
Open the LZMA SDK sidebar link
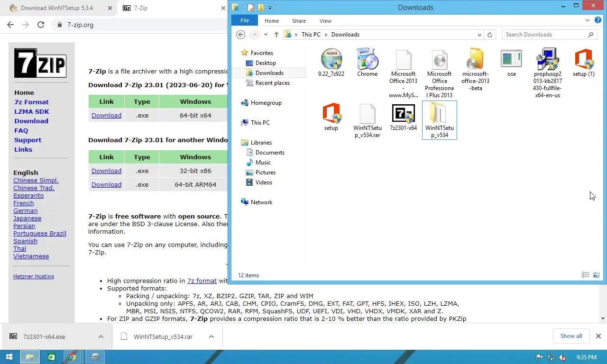click(x=32, y=111)
